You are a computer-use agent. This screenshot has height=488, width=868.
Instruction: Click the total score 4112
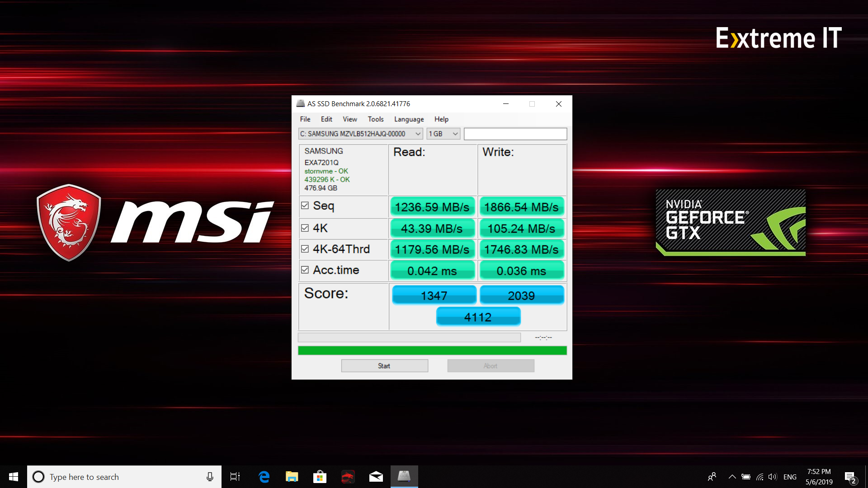[x=478, y=317]
